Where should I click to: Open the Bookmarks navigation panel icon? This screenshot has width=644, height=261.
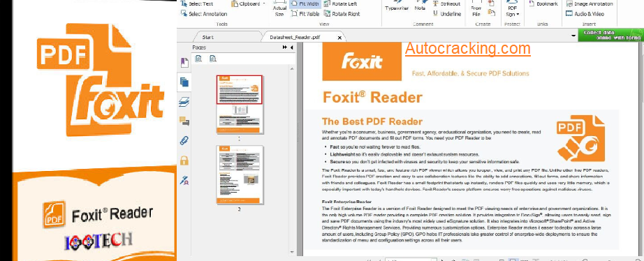[x=184, y=63]
